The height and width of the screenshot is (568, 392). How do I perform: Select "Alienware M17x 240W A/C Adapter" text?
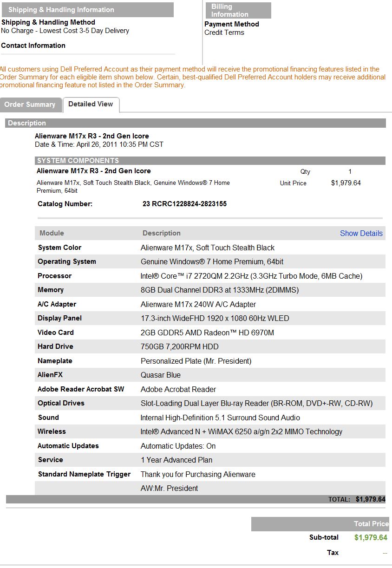click(x=198, y=305)
